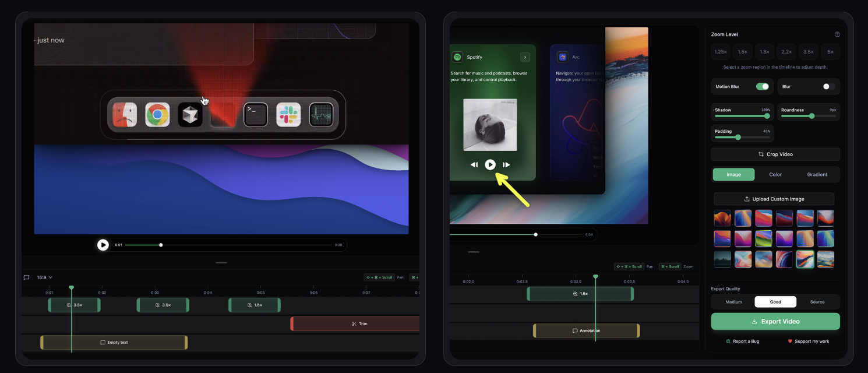The width and height of the screenshot is (868, 373).
Task: Expand the Spotify card chevron
Action: [x=525, y=57]
